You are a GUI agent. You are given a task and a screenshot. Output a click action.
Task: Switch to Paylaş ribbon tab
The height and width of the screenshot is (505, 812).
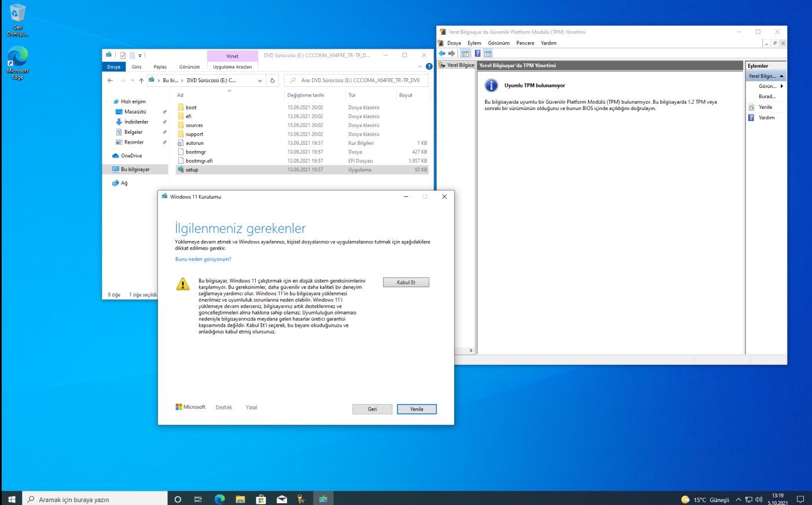(x=160, y=67)
